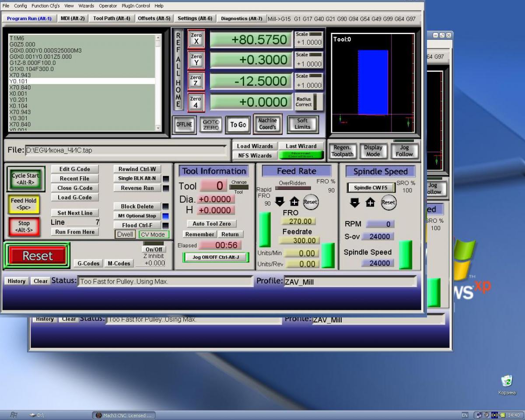525x420 pixels.
Task: Raise feed rate override with up arrow
Action: (x=294, y=202)
